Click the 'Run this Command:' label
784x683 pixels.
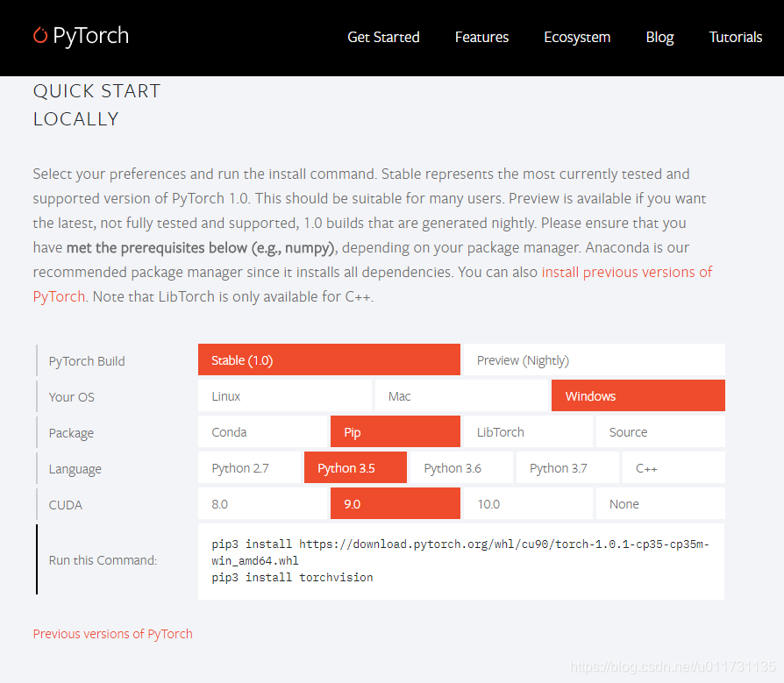click(x=103, y=560)
